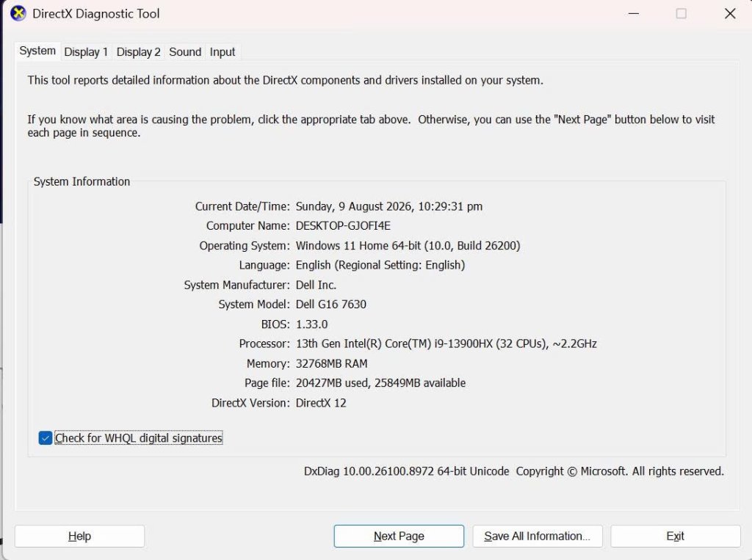Click the DirectX Diagnostic Tool title text
This screenshot has width=752, height=560.
tap(96, 13)
